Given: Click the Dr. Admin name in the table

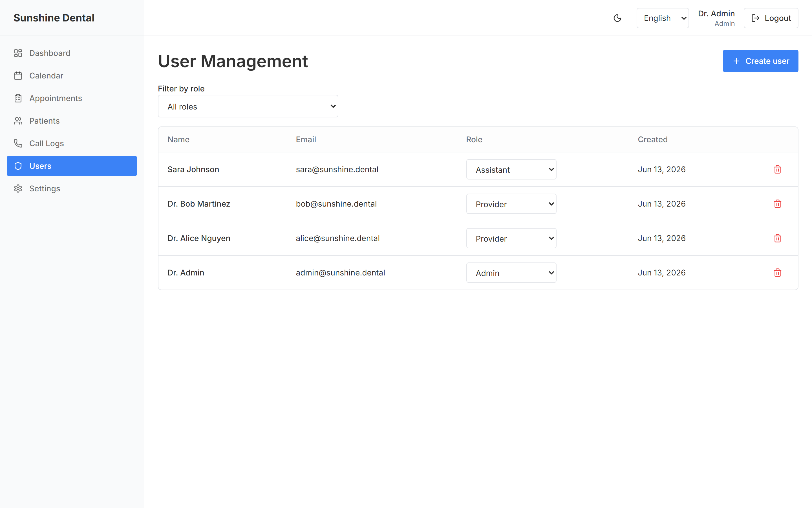Looking at the screenshot, I should (186, 273).
